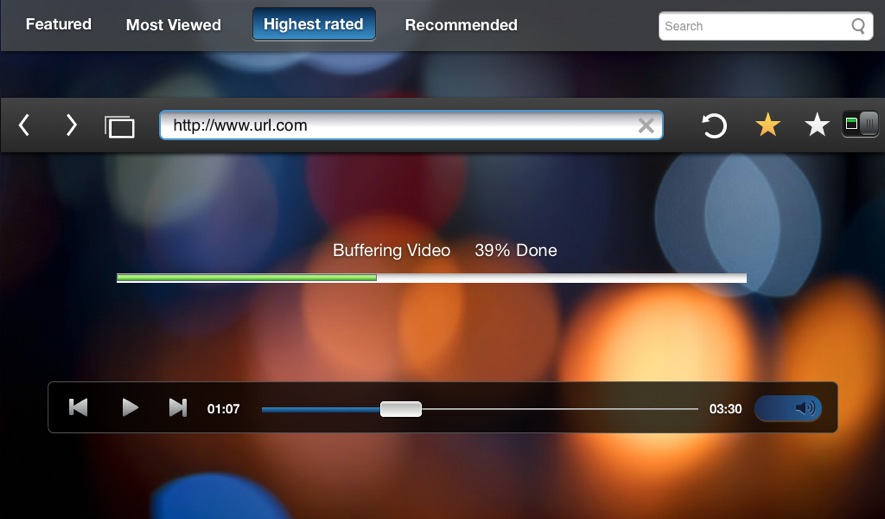The image size is (885, 519).
Task: Play the video
Action: (x=130, y=407)
